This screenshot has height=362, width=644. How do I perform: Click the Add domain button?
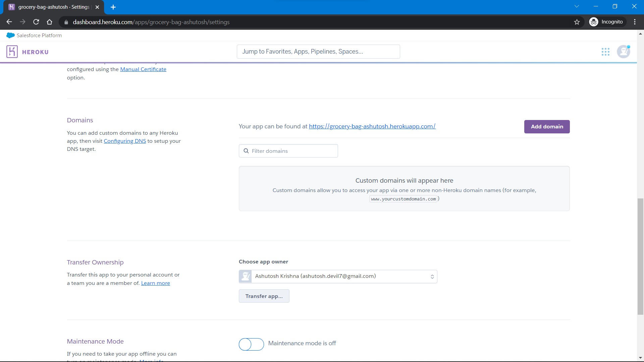(x=547, y=127)
